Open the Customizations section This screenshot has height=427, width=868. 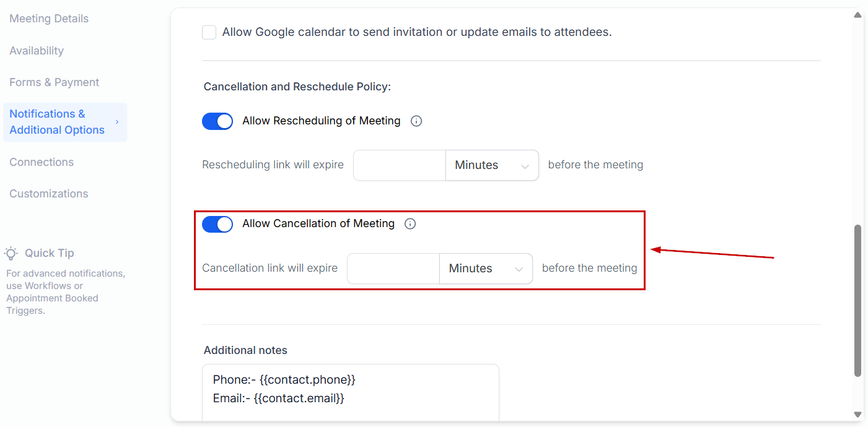point(49,194)
